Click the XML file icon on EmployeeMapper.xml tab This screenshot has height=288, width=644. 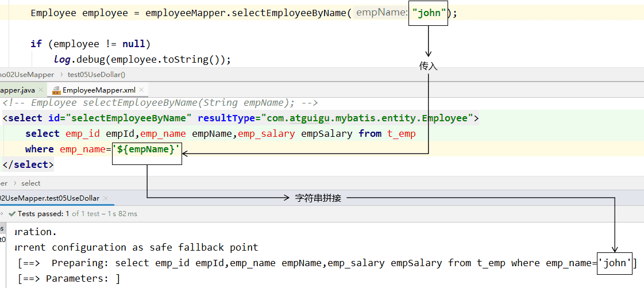56,90
